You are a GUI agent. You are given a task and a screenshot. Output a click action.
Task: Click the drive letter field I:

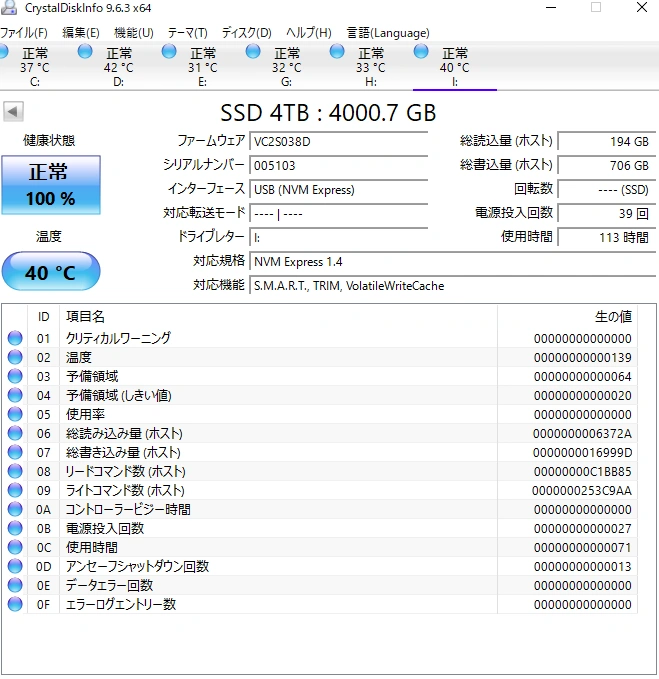point(339,237)
